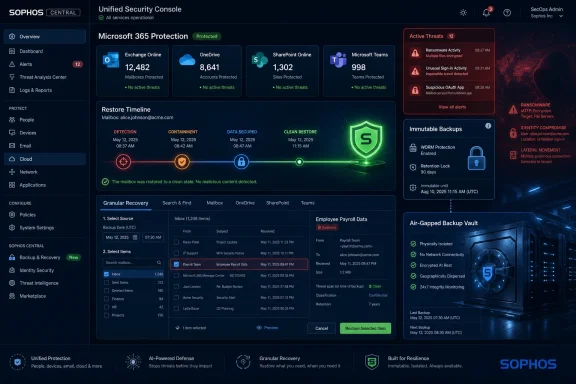Click the Devices icon in the sidebar
This screenshot has width=576, height=384.
pos(12,133)
